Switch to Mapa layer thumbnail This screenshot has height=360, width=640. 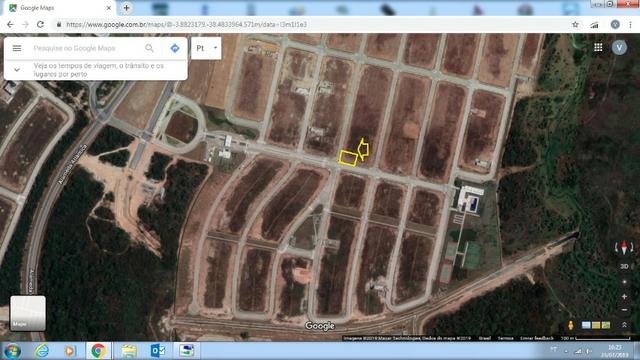click(28, 313)
